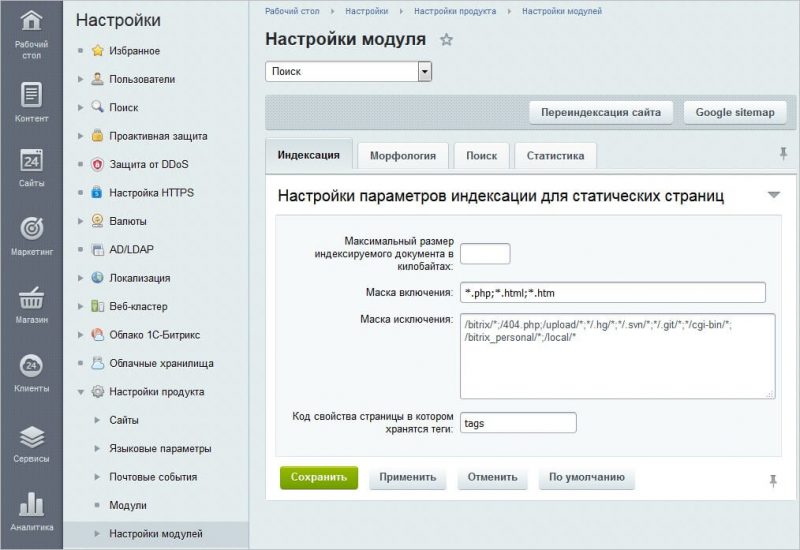
Task: Add page to favorites with star icon
Action: [x=447, y=40]
